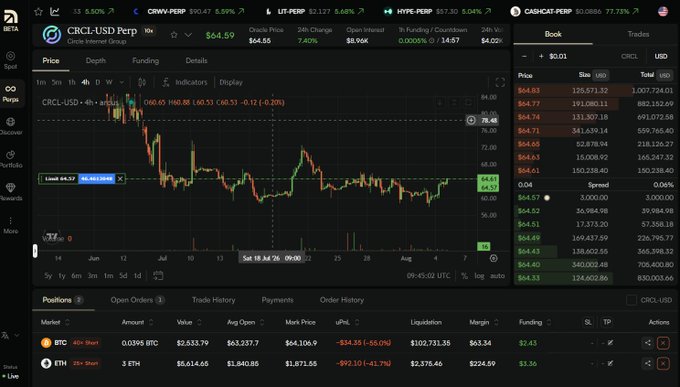Click the US flag region icon
The width and height of the screenshot is (680, 387).
(663, 11)
